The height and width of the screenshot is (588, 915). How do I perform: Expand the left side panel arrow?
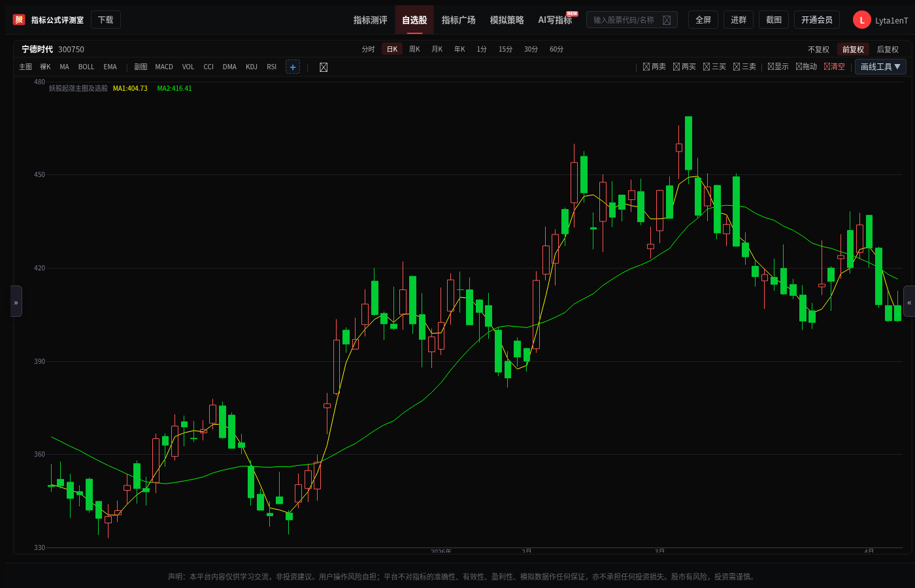coord(16,301)
